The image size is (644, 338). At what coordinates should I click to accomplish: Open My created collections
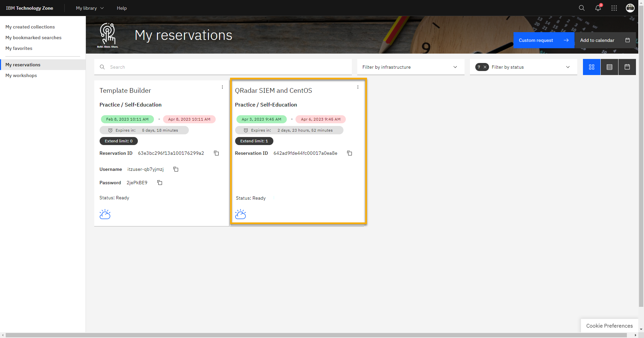pos(30,27)
